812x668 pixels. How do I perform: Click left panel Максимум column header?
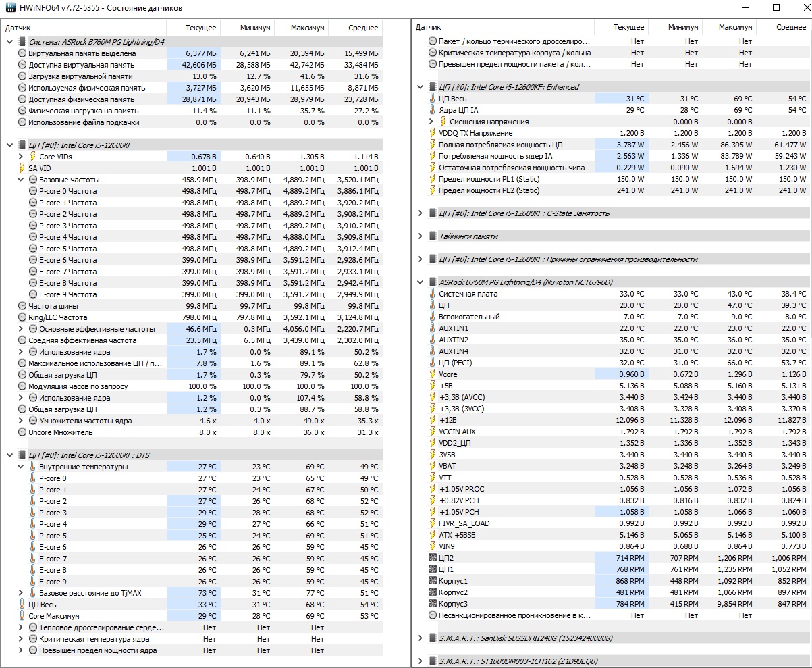pos(301,28)
